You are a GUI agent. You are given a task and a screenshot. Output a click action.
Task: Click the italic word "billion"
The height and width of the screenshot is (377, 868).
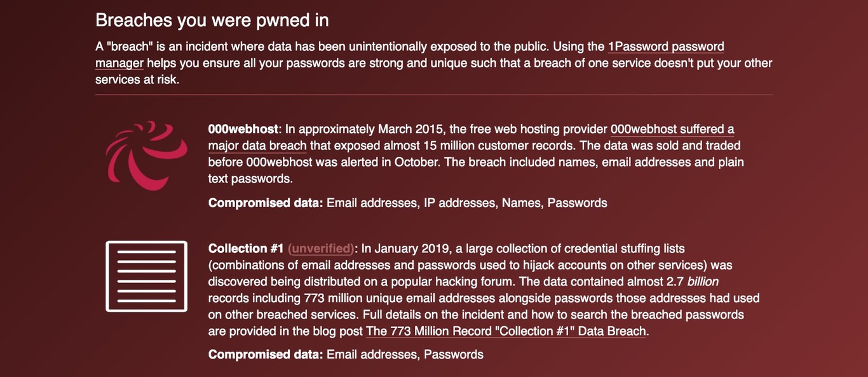tap(703, 282)
